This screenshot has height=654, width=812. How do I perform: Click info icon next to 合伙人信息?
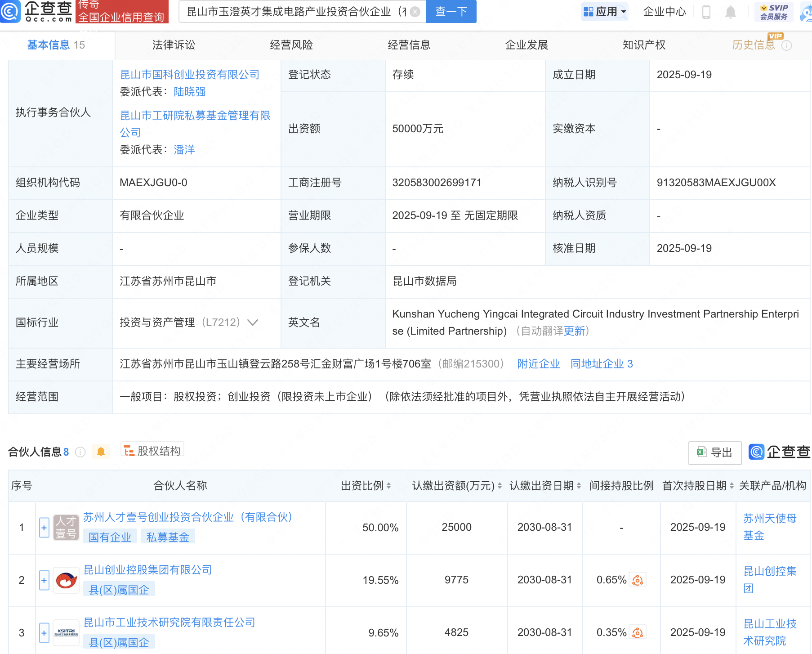point(80,452)
